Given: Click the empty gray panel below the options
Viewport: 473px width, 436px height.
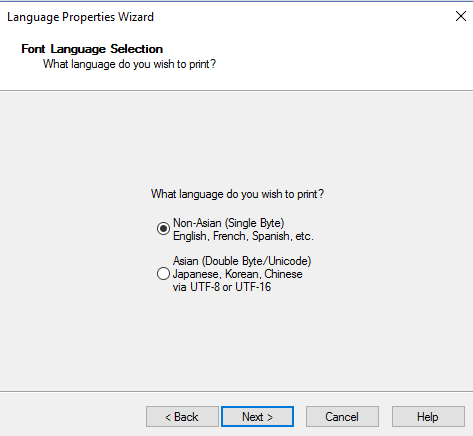Looking at the screenshot, I should point(236,343).
